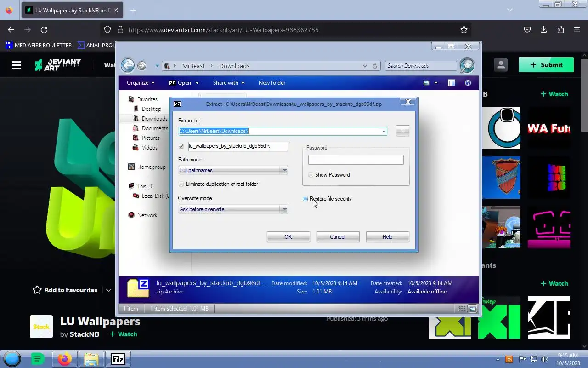Toggle the Explorer preview pane icon
The width and height of the screenshot is (588, 368).
point(452,83)
